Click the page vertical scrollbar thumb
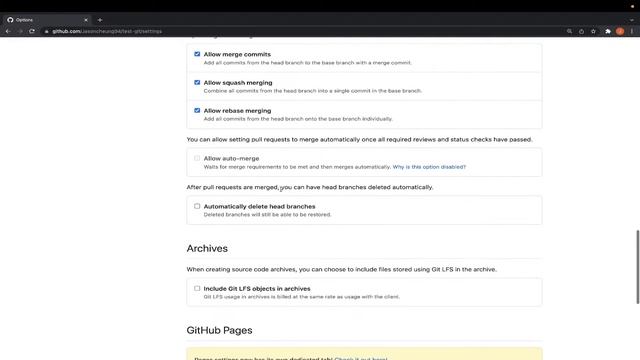Screen dimensions: 640x360 click(638, 267)
